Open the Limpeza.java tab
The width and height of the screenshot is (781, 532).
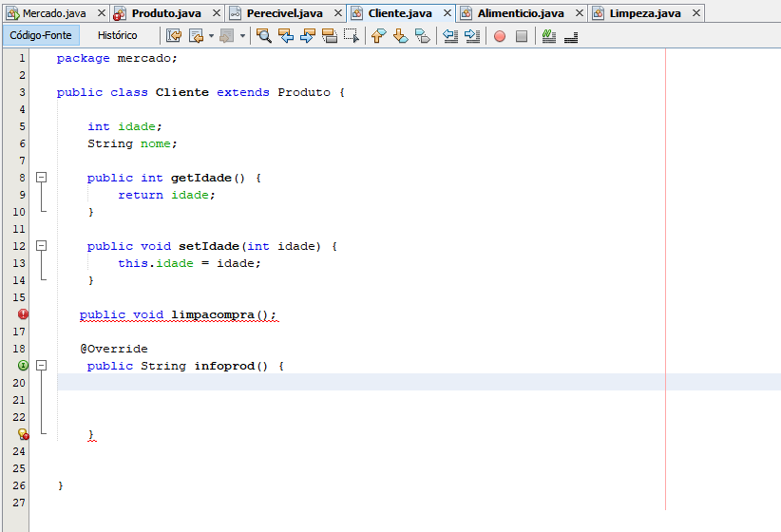(645, 13)
